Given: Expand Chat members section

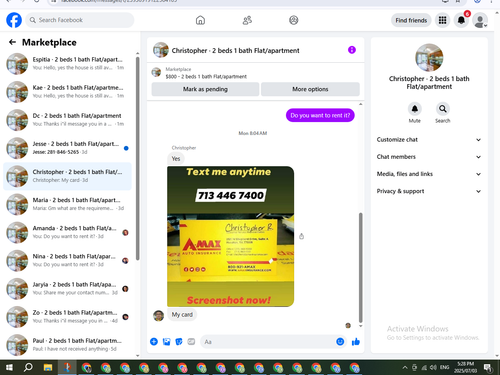Looking at the screenshot, I should pos(429,157).
